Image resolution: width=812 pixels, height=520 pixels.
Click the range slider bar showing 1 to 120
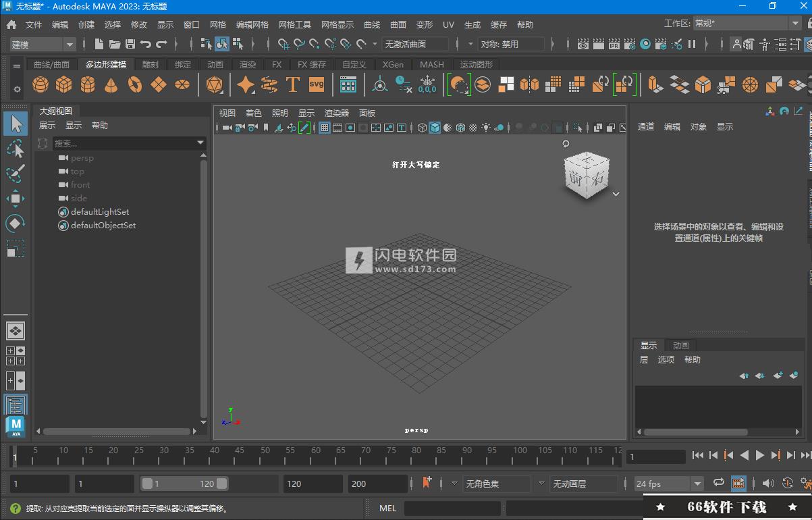click(x=184, y=484)
